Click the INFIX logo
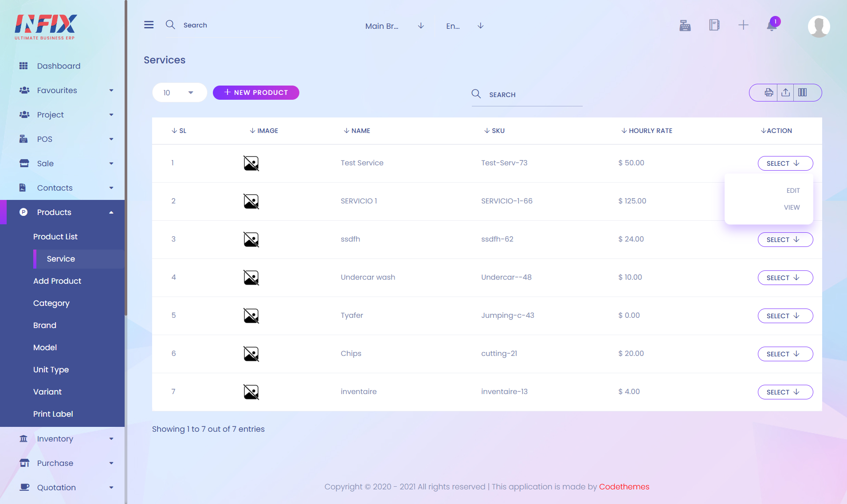The image size is (847, 504). point(46,27)
